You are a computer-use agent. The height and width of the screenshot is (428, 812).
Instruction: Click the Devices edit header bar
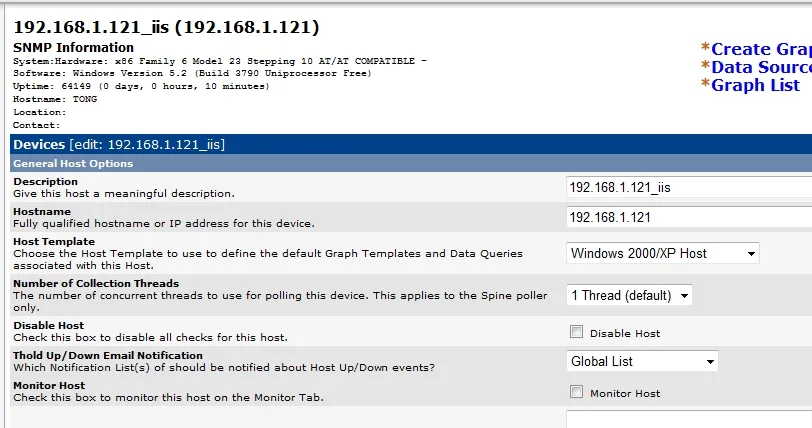tap(400, 145)
